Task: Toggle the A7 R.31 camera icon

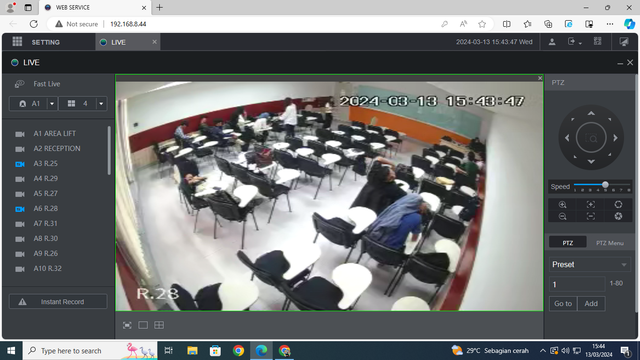Action: [20, 224]
